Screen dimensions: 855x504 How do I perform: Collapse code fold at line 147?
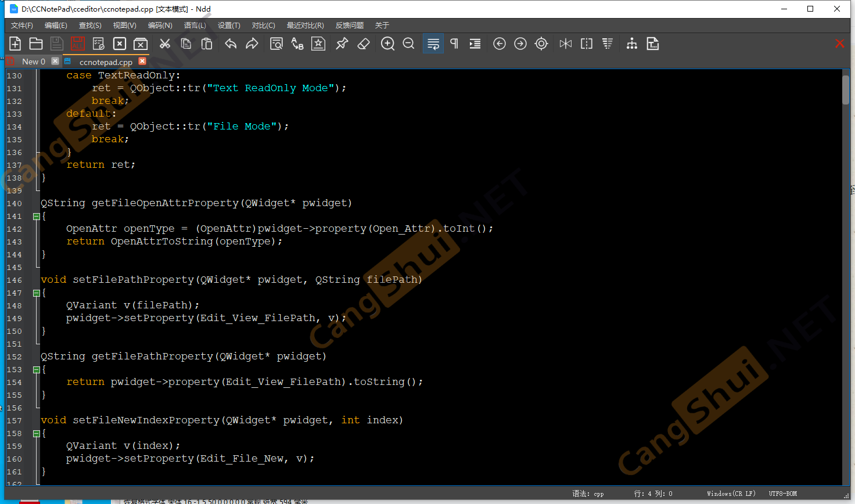point(36,293)
